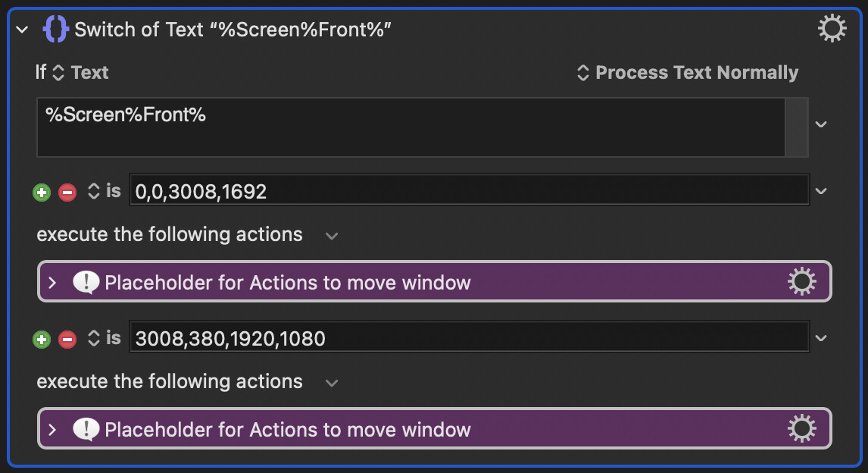Open gear menu of first Placeholder action
The width and height of the screenshot is (868, 473).
tap(801, 281)
